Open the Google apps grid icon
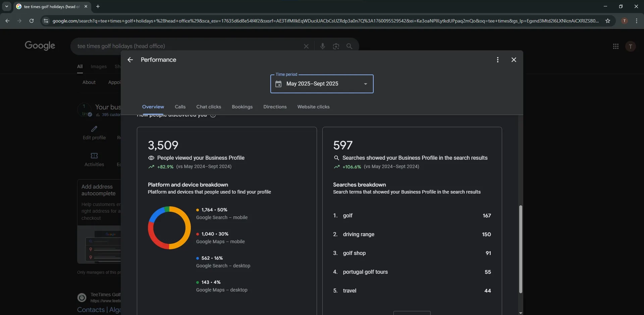This screenshot has width=644, height=315. (616, 46)
